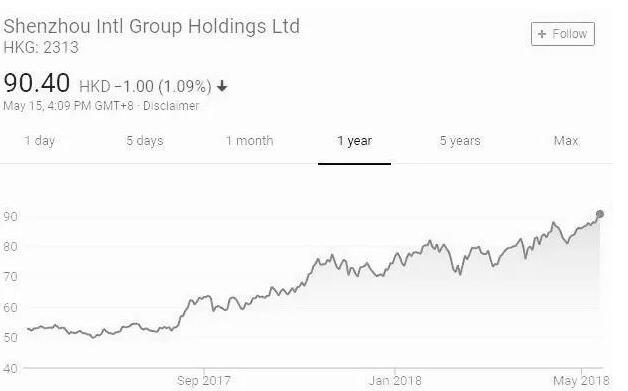Click the Sep 2017 axis label

[203, 381]
